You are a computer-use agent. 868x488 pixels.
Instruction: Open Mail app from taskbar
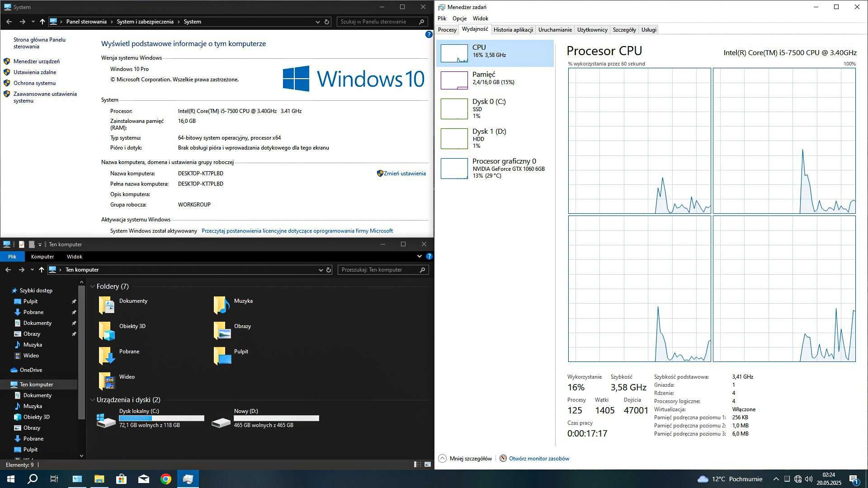(144, 479)
